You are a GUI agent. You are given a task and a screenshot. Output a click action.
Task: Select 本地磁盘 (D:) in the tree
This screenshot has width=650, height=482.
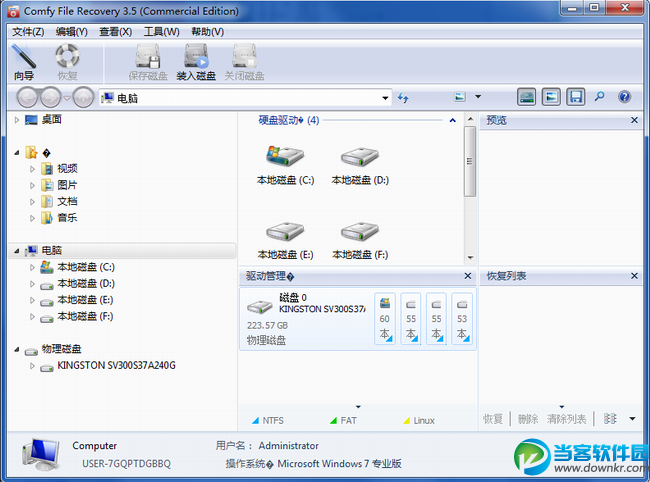[x=86, y=283]
